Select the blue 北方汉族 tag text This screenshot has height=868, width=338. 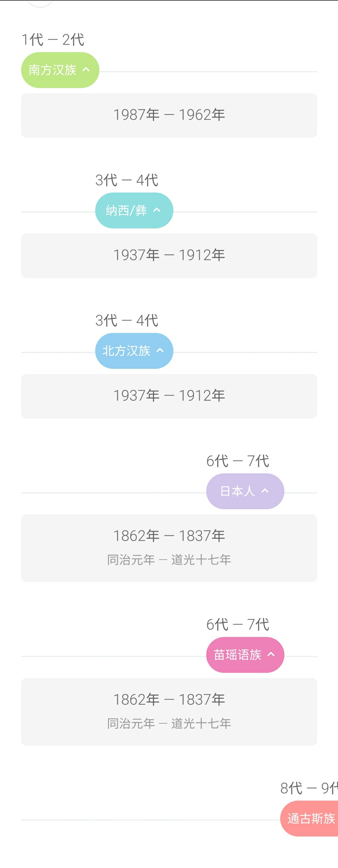(126, 351)
